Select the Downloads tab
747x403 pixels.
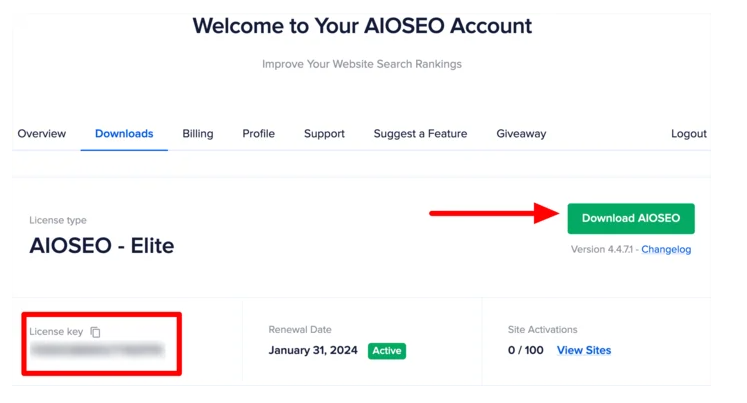(124, 134)
